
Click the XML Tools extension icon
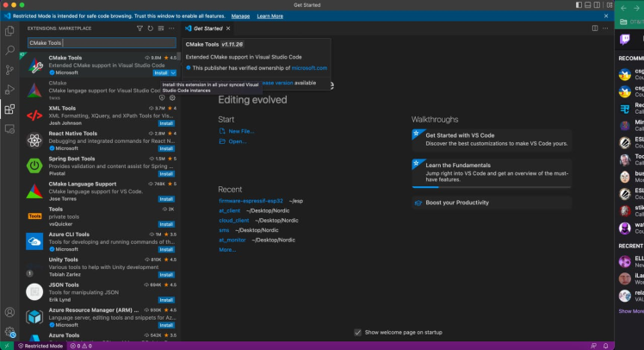click(34, 116)
